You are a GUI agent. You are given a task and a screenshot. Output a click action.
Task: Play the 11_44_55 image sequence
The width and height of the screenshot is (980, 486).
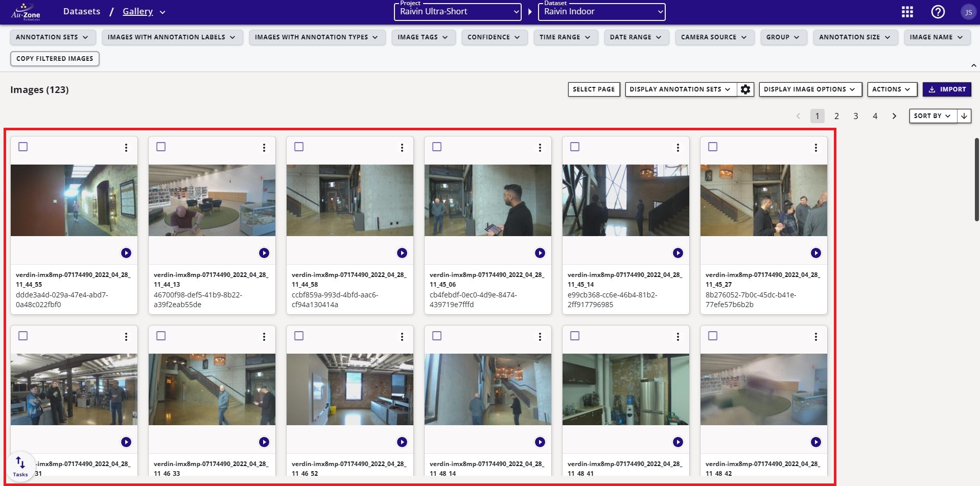126,253
